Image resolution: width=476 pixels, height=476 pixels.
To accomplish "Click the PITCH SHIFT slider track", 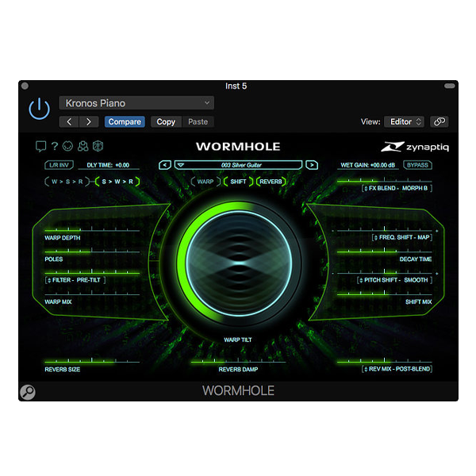I will pyautogui.click(x=384, y=272).
